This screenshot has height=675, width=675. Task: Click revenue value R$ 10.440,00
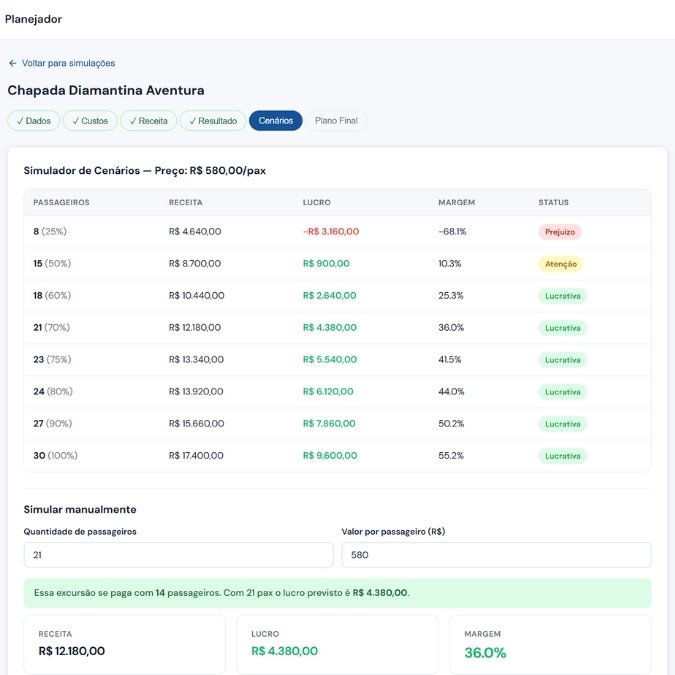point(196,295)
